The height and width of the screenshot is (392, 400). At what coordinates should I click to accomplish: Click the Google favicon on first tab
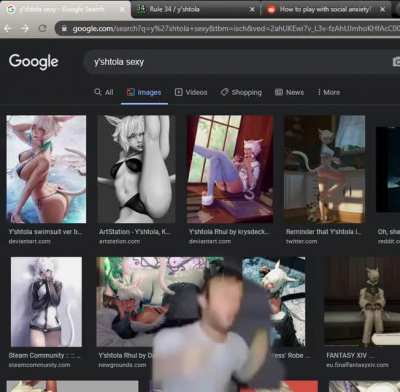[x=11, y=9]
